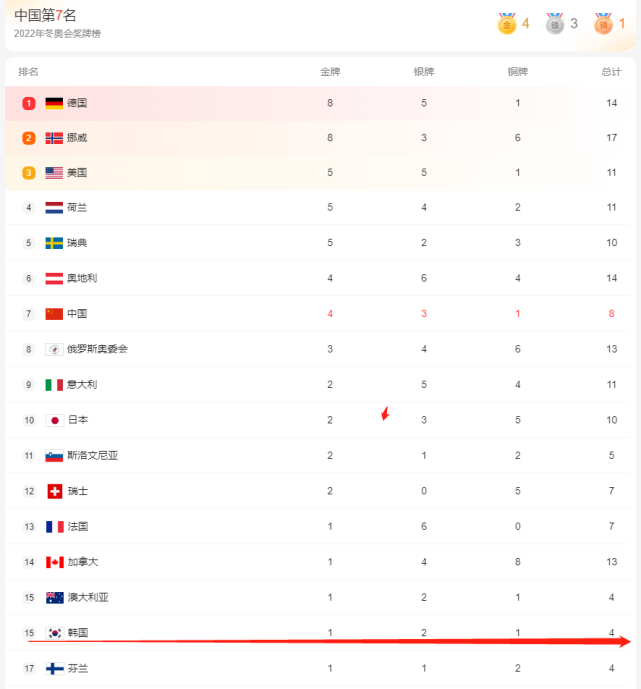The image size is (641, 689).
Task: Select the 金牌 column header
Action: click(x=330, y=72)
